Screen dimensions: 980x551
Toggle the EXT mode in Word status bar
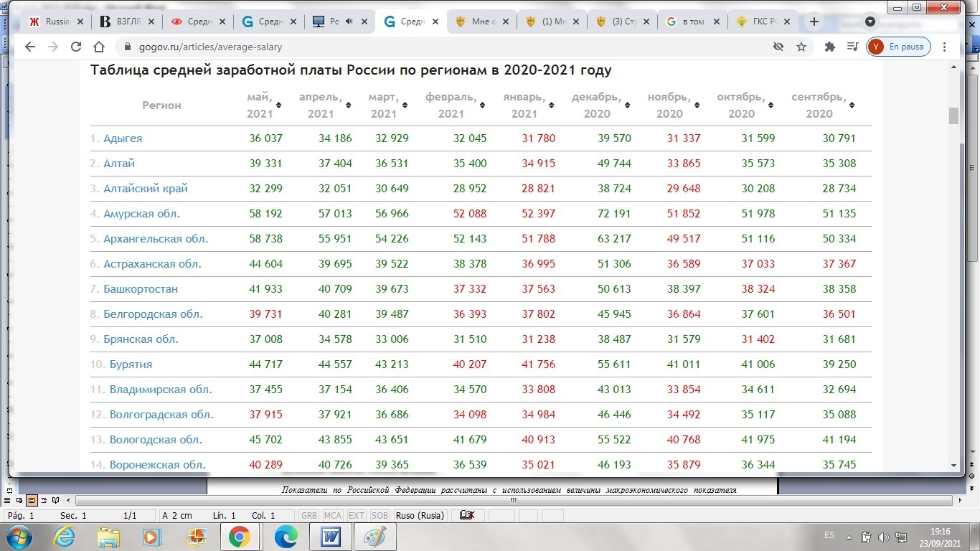[356, 516]
